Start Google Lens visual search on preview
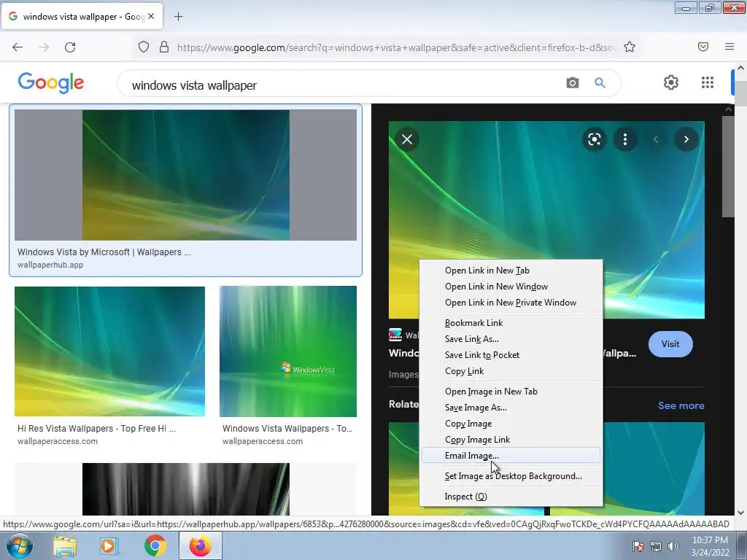 click(x=594, y=139)
